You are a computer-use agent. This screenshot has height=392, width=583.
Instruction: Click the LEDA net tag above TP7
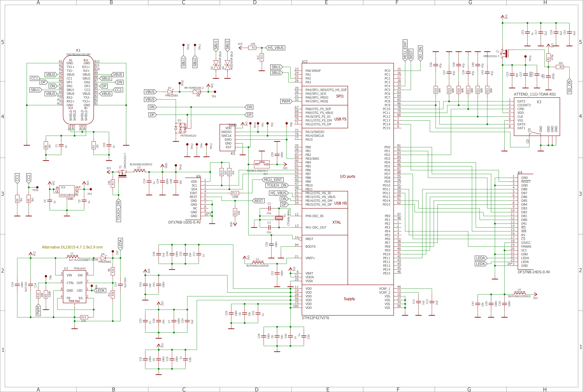coord(120,244)
